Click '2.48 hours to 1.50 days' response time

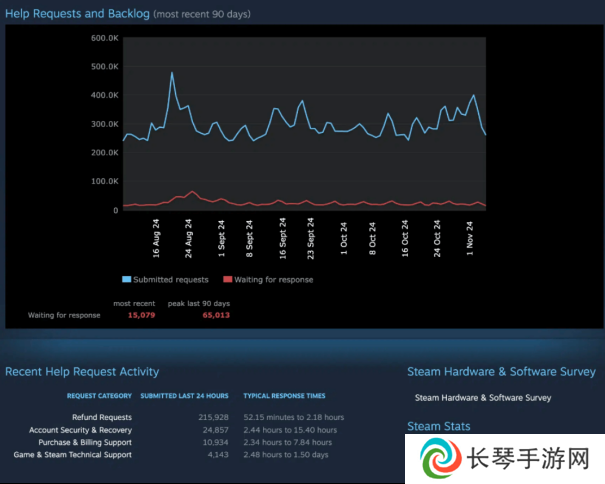pos(286,455)
